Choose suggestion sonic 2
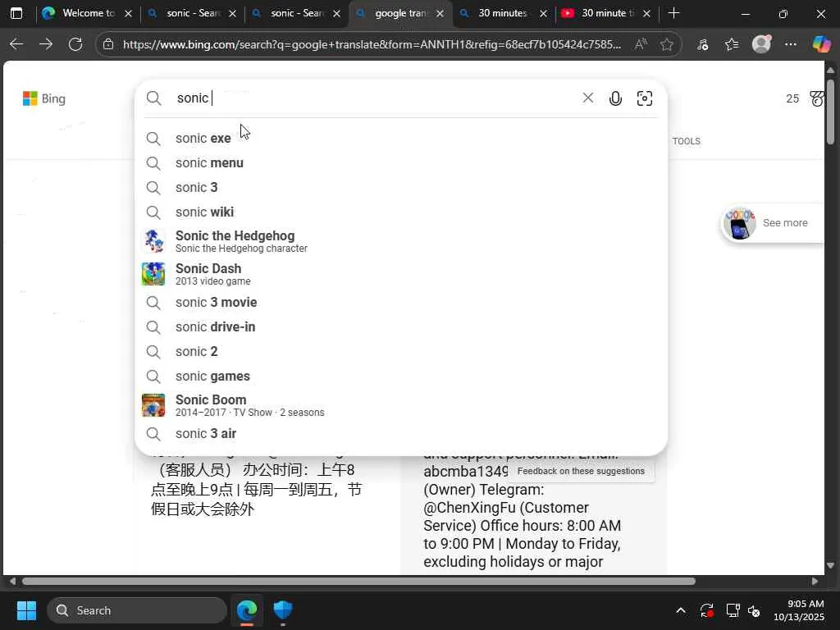 point(400,351)
